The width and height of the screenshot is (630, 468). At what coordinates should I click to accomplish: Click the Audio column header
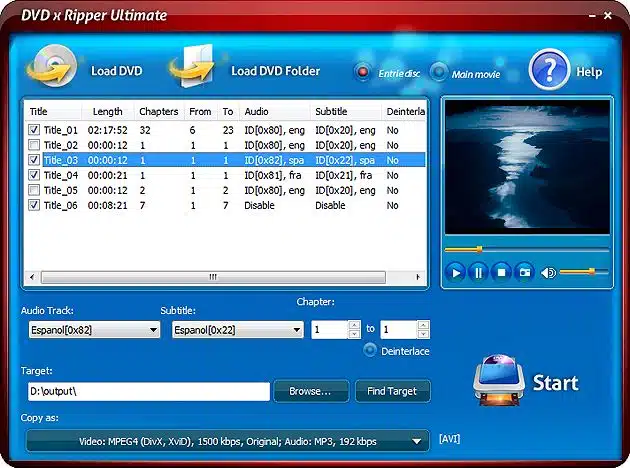275,111
